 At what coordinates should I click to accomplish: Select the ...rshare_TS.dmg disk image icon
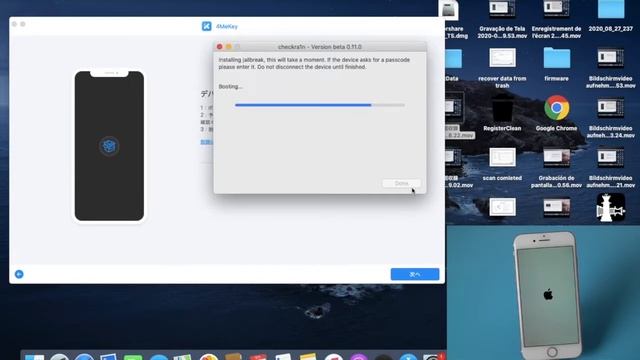point(449,10)
